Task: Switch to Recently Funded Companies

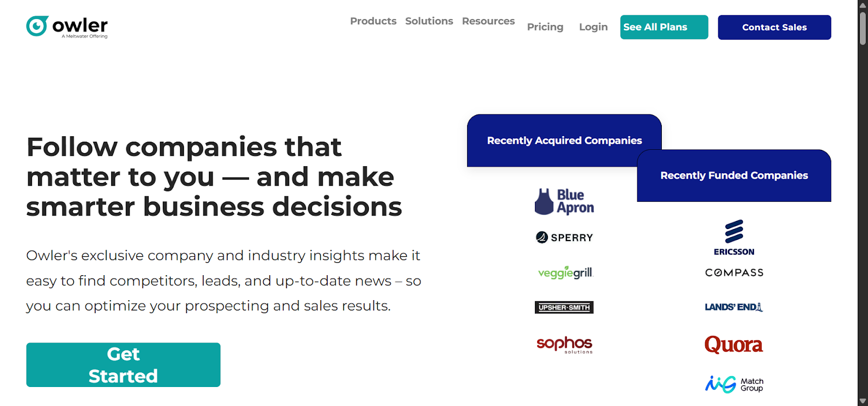Action: click(x=733, y=175)
